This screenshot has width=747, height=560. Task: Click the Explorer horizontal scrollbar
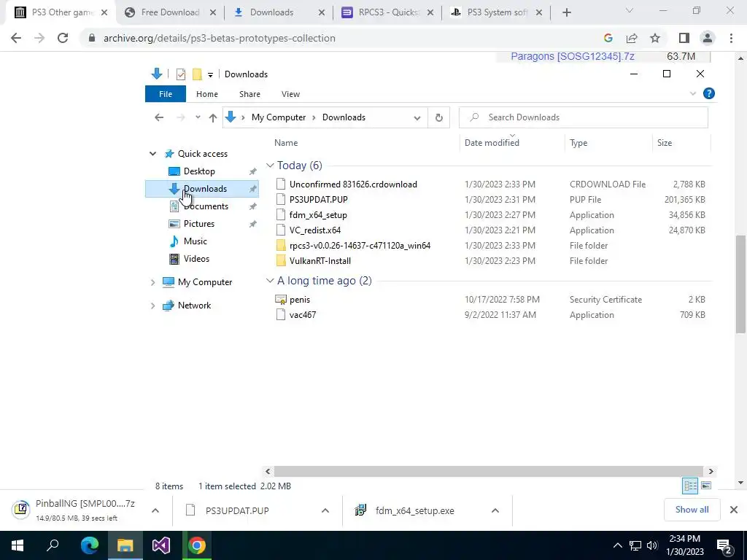click(x=488, y=471)
